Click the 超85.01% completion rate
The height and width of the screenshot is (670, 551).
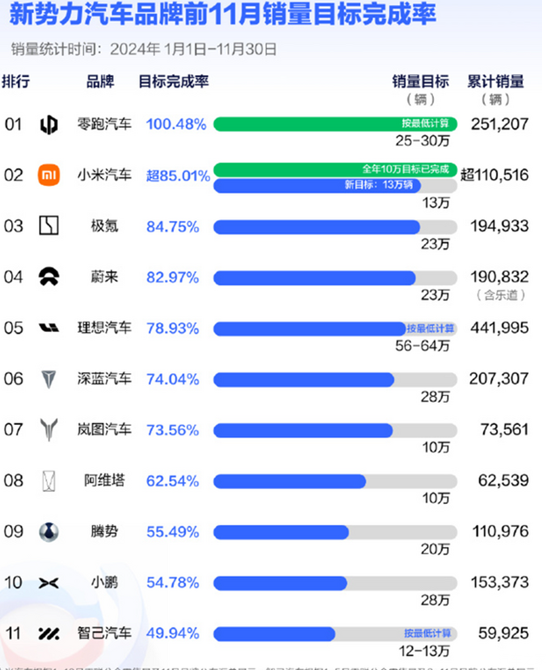[178, 176]
